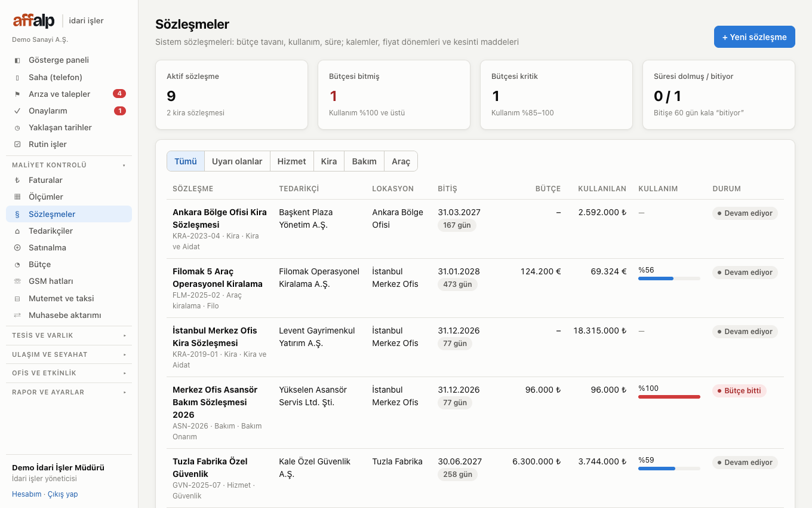Viewport: 812px width, 508px height.
Task: Click the 167 gün remaining days badge
Action: click(457, 225)
